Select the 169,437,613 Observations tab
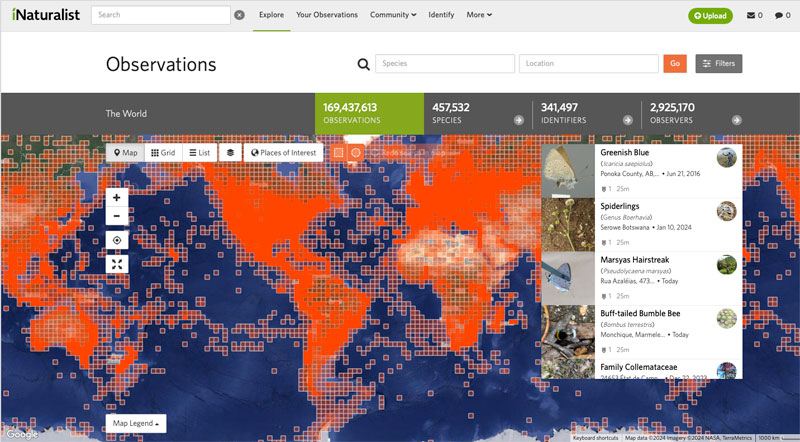The width and height of the screenshot is (800, 442). click(369, 113)
